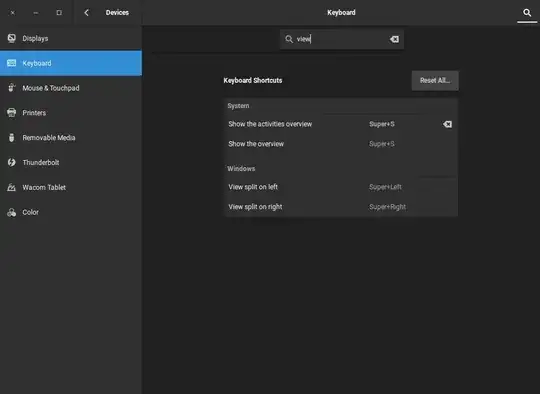
Task: Click the Wacom Tablet icon
Action: 11,187
